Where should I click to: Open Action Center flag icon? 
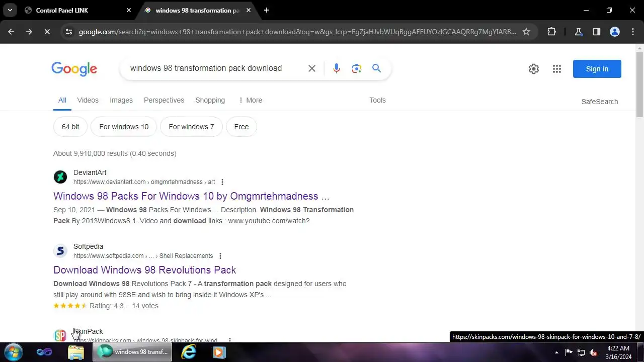pyautogui.click(x=569, y=352)
